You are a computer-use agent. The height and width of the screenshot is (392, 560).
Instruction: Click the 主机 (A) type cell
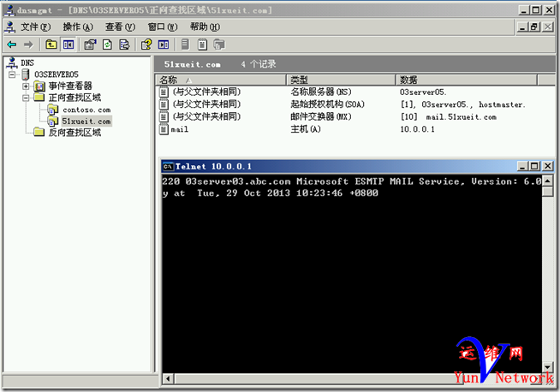coord(306,129)
